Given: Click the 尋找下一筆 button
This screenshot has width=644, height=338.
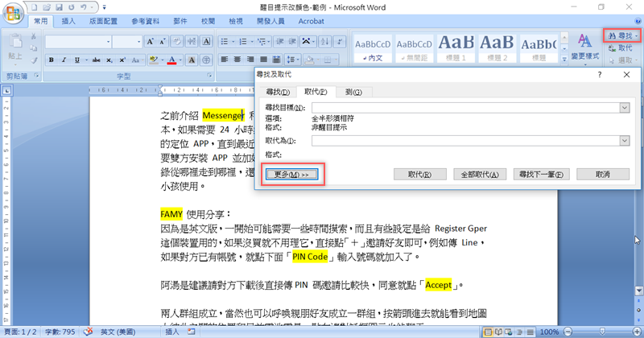Looking at the screenshot, I should pos(541,175).
